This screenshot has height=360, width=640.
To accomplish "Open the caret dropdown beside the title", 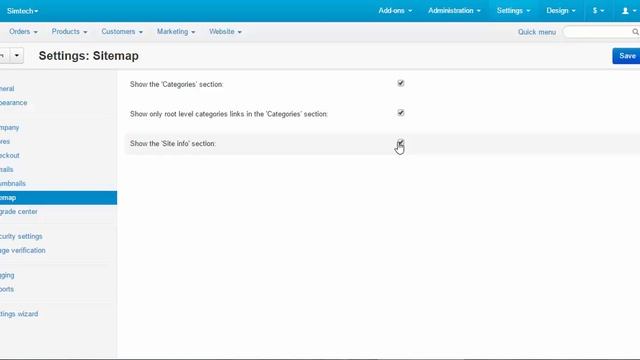I will point(17,56).
